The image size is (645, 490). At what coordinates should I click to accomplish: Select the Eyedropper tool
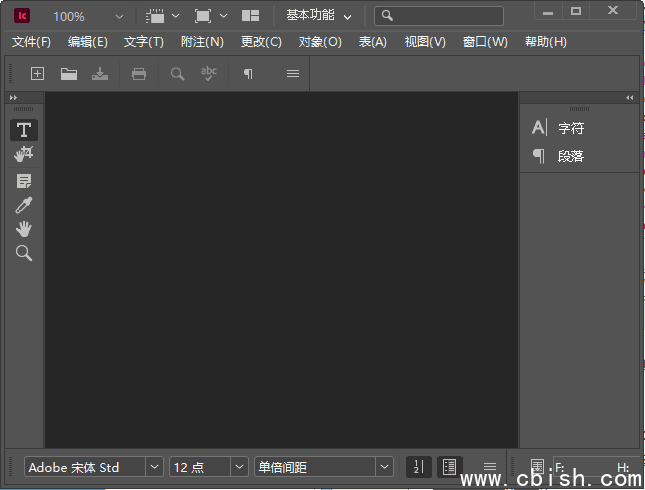coord(24,205)
